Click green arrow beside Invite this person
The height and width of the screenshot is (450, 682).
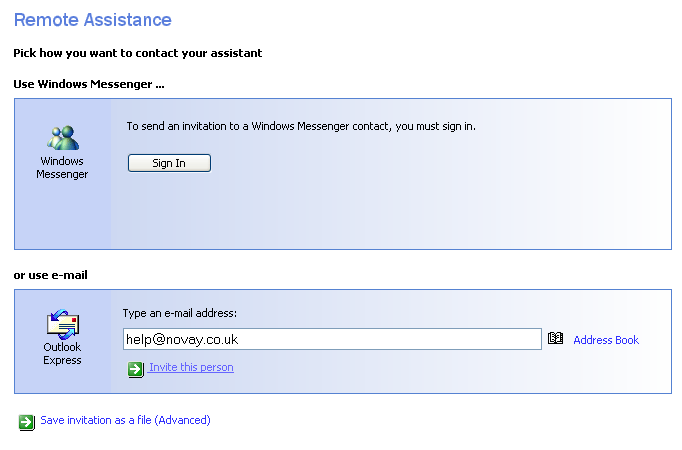tap(136, 369)
